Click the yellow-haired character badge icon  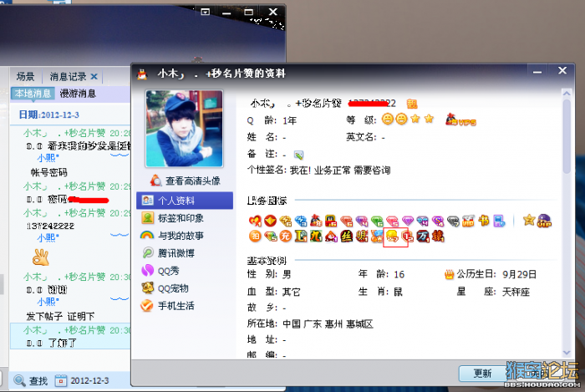point(392,236)
